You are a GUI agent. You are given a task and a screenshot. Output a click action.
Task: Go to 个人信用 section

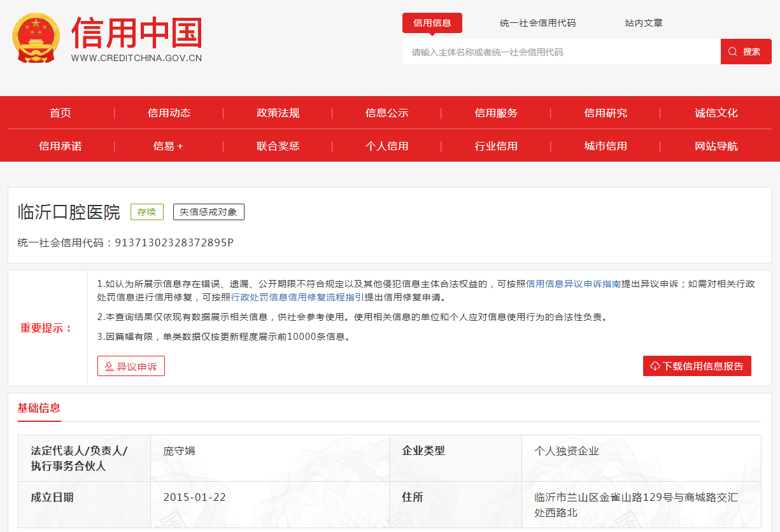point(387,146)
